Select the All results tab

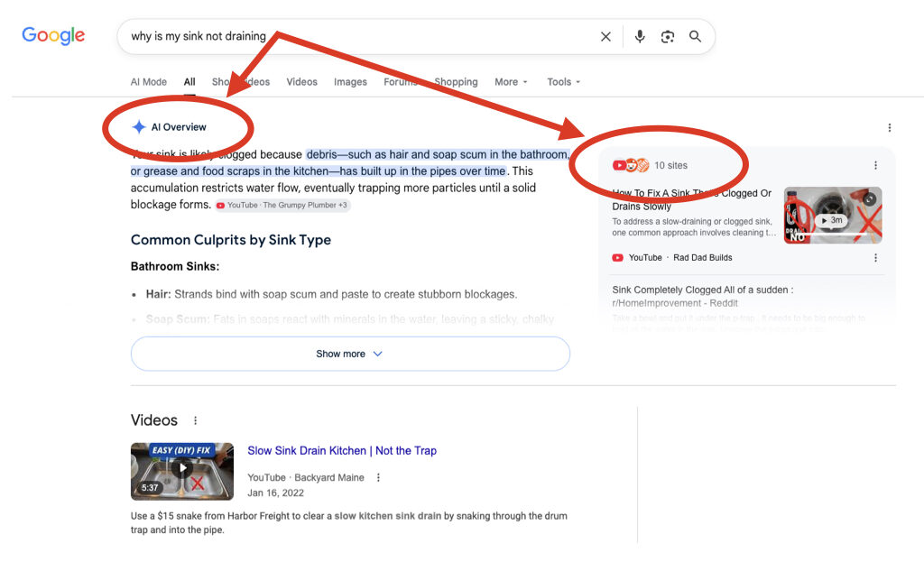coord(189,82)
